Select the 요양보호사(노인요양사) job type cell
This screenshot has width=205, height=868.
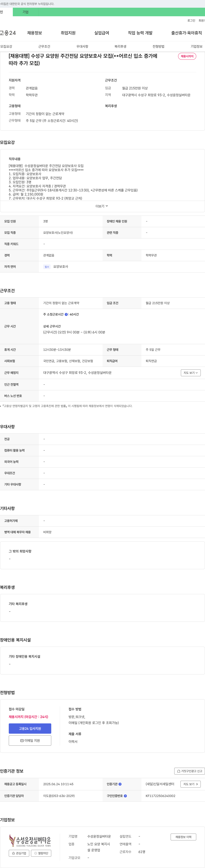coord(58,233)
